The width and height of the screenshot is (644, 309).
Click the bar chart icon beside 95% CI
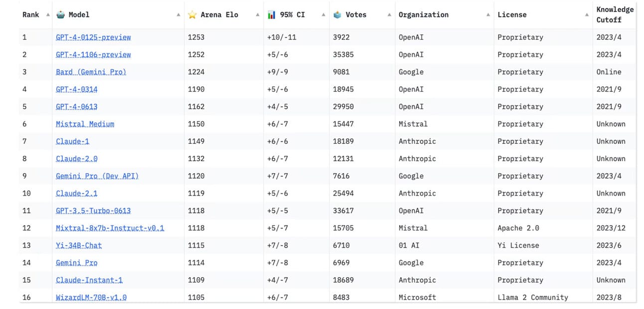tap(271, 15)
